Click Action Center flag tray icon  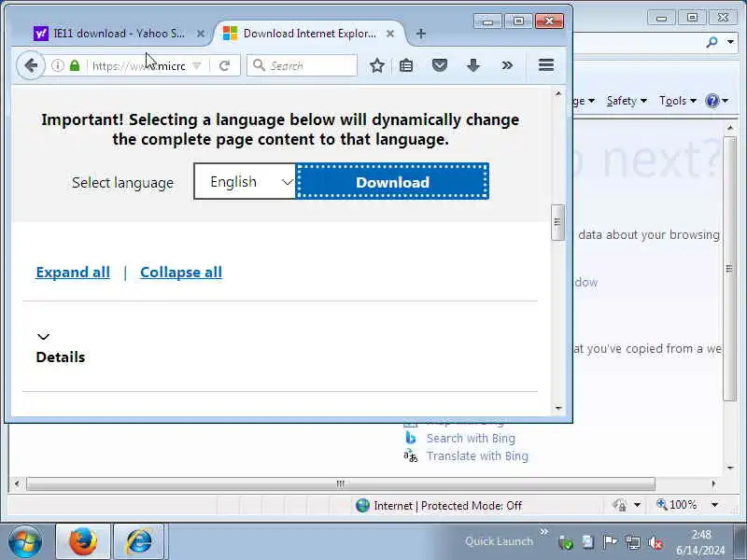[x=610, y=542]
